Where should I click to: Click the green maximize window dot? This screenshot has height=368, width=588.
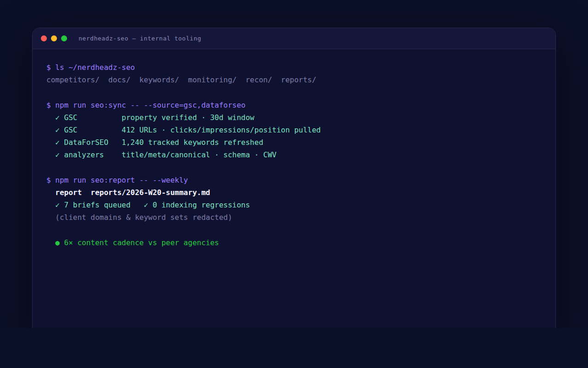click(x=64, y=39)
